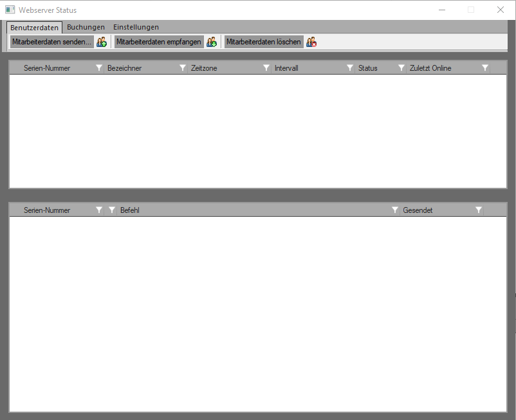Expand filter for upper table Serien-Nummer column
Viewport: 516px width, 420px height.
[x=99, y=68]
